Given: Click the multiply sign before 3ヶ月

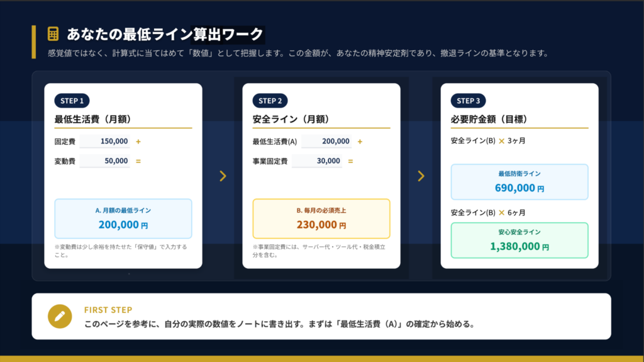Looking at the screenshot, I should pos(502,140).
